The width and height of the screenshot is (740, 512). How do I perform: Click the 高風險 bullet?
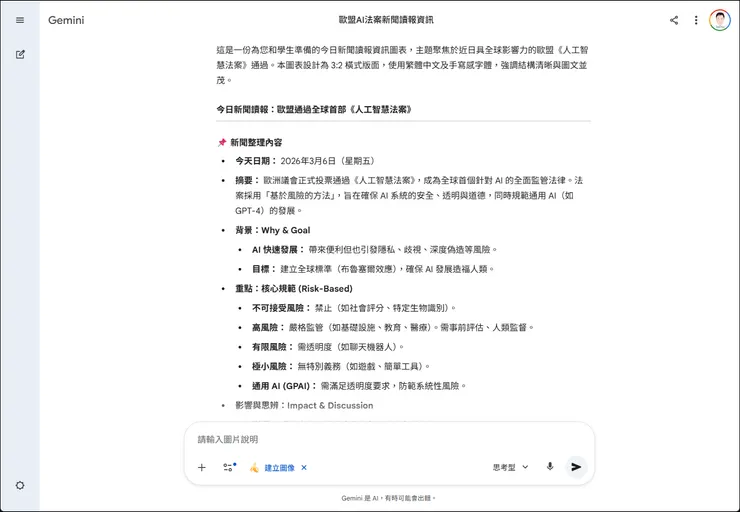(393, 327)
